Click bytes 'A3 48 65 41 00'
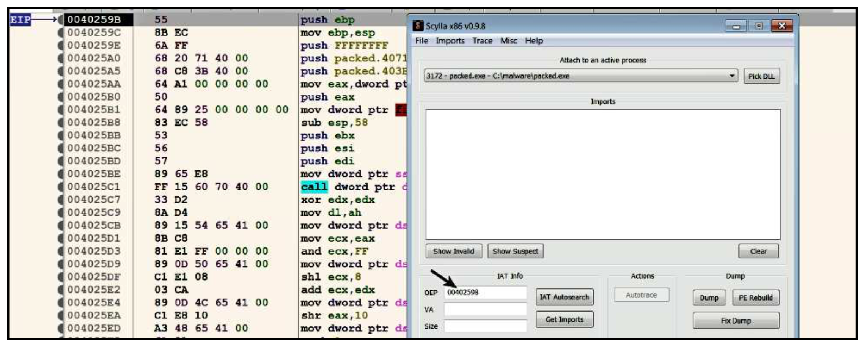Image resolution: width=868 pixels, height=343 pixels. click(x=201, y=328)
